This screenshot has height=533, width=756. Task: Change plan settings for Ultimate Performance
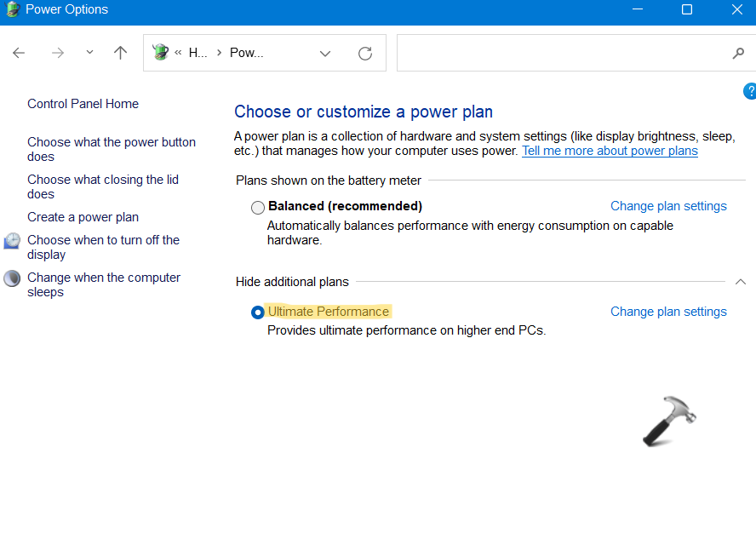point(668,312)
